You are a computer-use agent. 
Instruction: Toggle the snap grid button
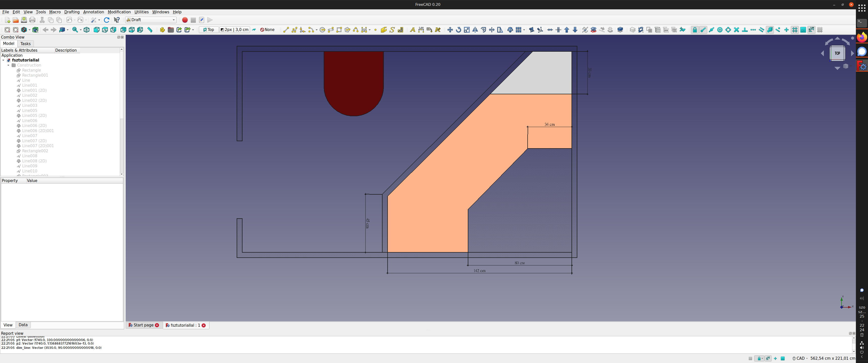tap(795, 30)
